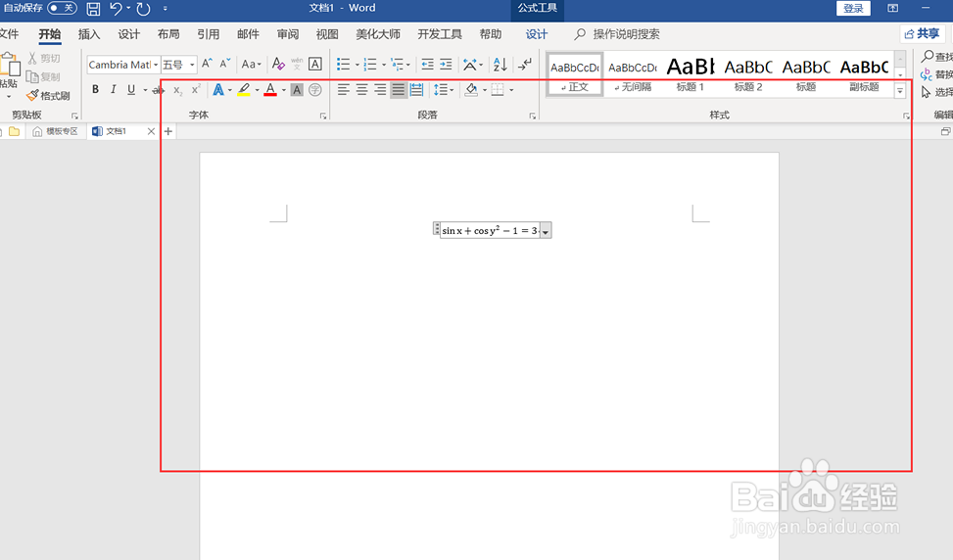Activate the 格式刷 format painter
Viewport: 953px width, 560px height.
(x=49, y=96)
